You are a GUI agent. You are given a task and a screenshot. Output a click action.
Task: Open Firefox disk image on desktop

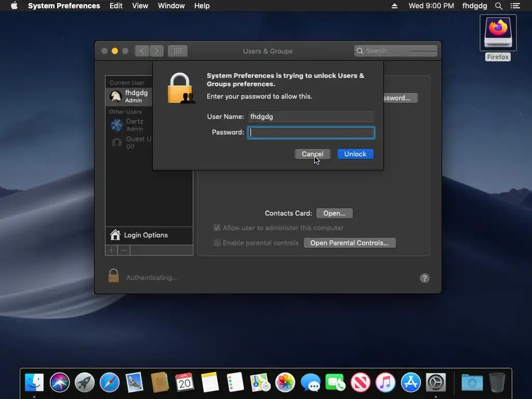(498, 33)
